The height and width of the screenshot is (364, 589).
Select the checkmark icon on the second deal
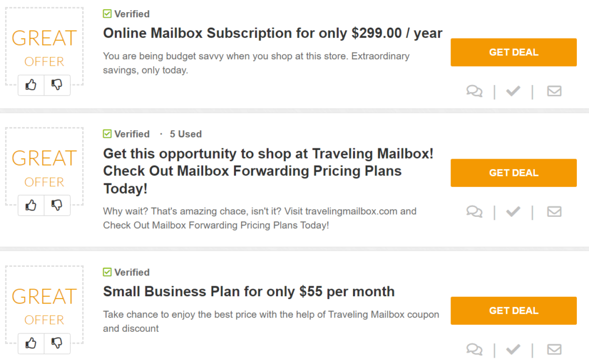pyautogui.click(x=513, y=212)
